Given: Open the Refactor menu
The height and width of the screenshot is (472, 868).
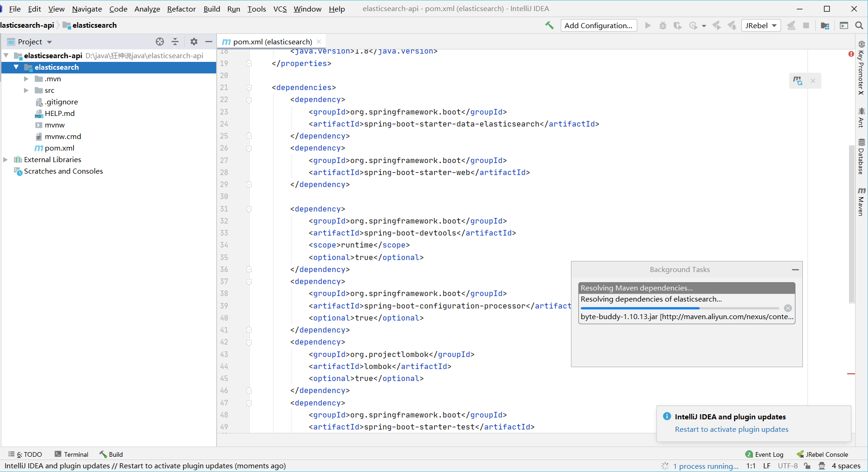Looking at the screenshot, I should (x=182, y=9).
